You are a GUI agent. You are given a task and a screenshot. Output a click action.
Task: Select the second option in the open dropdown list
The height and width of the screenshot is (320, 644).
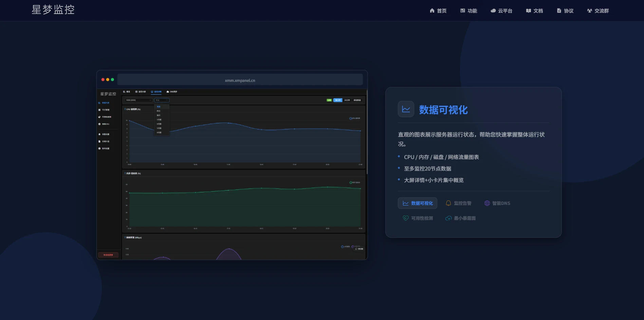[x=159, y=111]
